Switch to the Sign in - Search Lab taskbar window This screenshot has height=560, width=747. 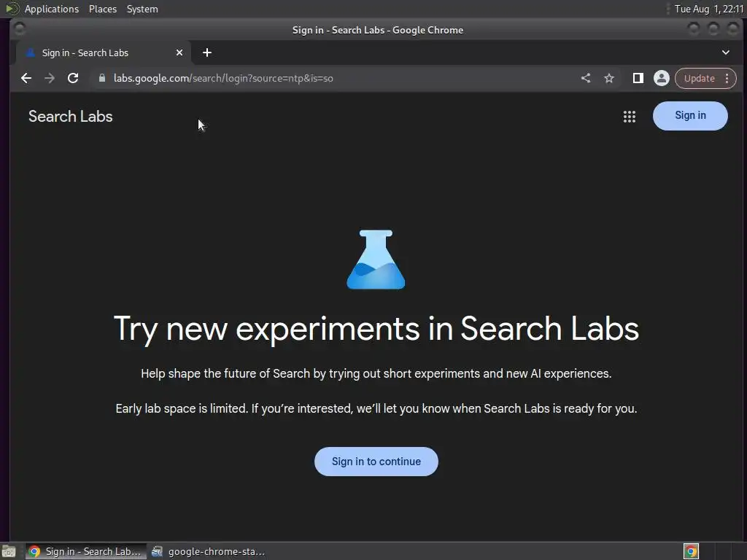86,551
